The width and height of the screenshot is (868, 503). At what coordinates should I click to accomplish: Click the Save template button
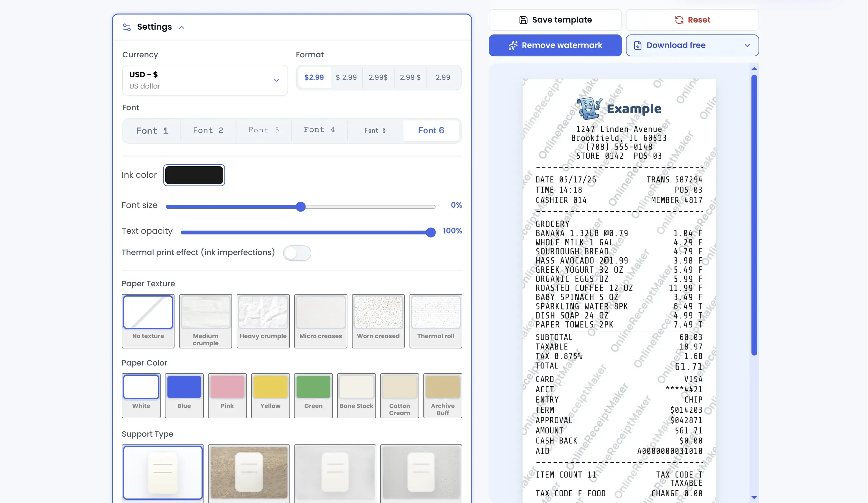click(x=555, y=20)
